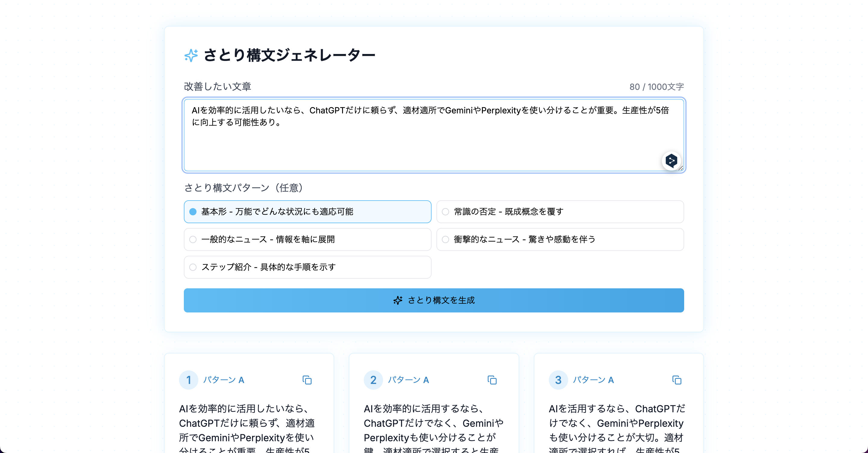Click the sparkle icon beside the title
This screenshot has height=453, width=868.
coord(191,55)
